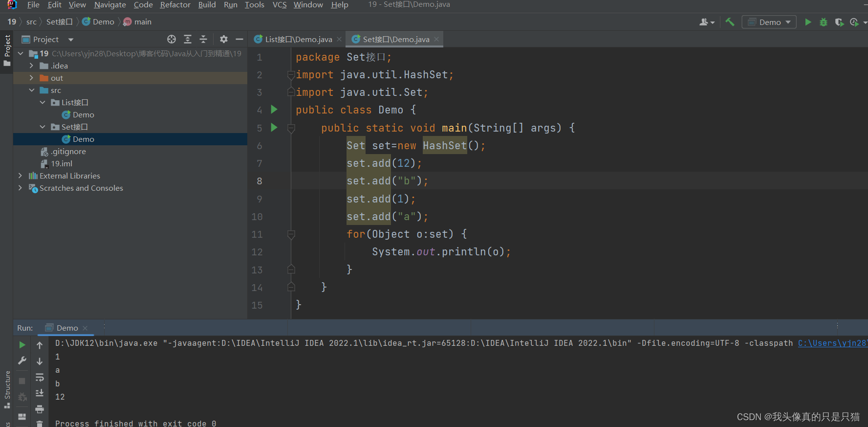868x427 pixels.
Task: Open the Window menu
Action: click(308, 5)
